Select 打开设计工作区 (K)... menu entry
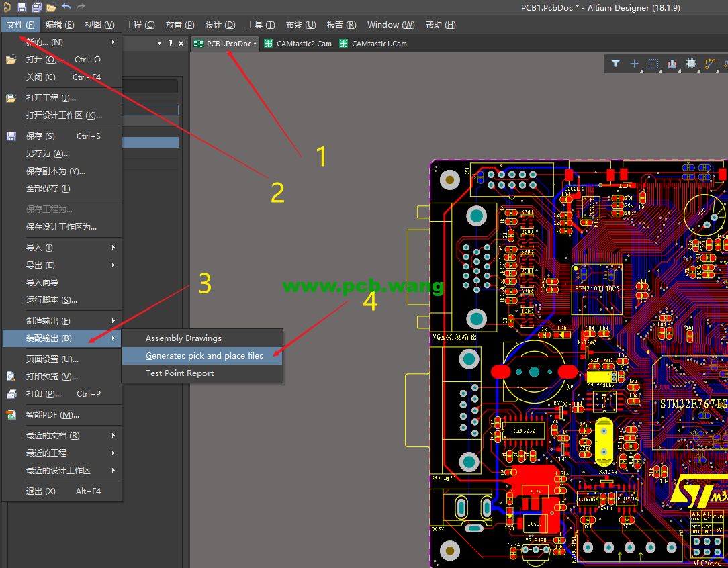This screenshot has width=728, height=568. (x=62, y=115)
